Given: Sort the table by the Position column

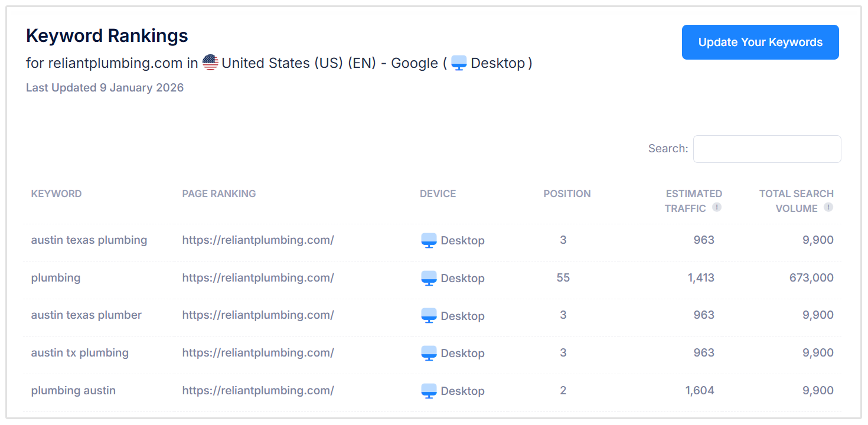Looking at the screenshot, I should 567,194.
